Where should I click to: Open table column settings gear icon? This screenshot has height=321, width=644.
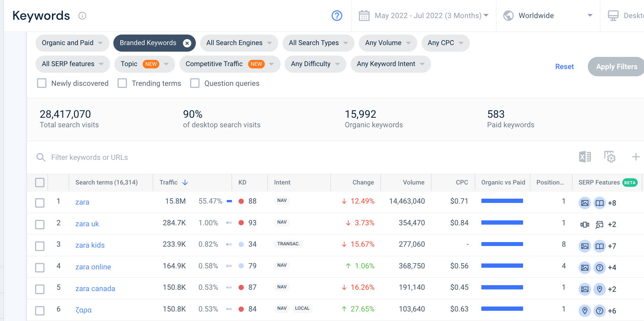coord(610,157)
